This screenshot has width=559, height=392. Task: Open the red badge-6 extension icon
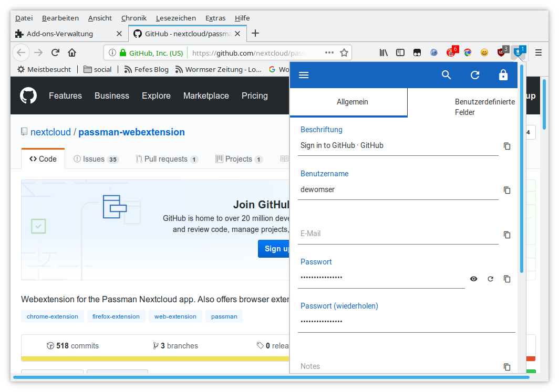(x=452, y=52)
